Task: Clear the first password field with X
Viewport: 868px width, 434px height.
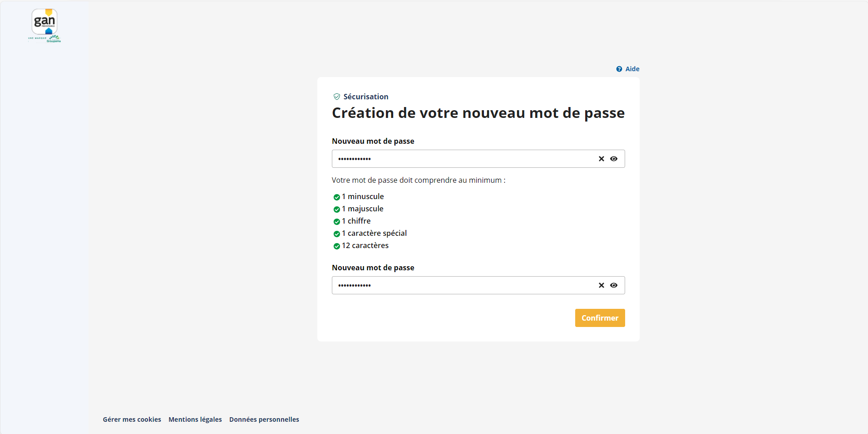Action: click(x=601, y=159)
